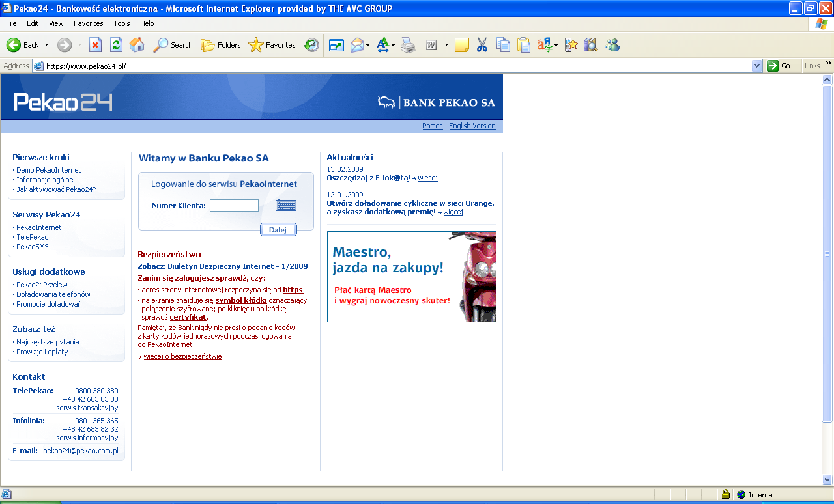Open the View menu

pos(56,23)
